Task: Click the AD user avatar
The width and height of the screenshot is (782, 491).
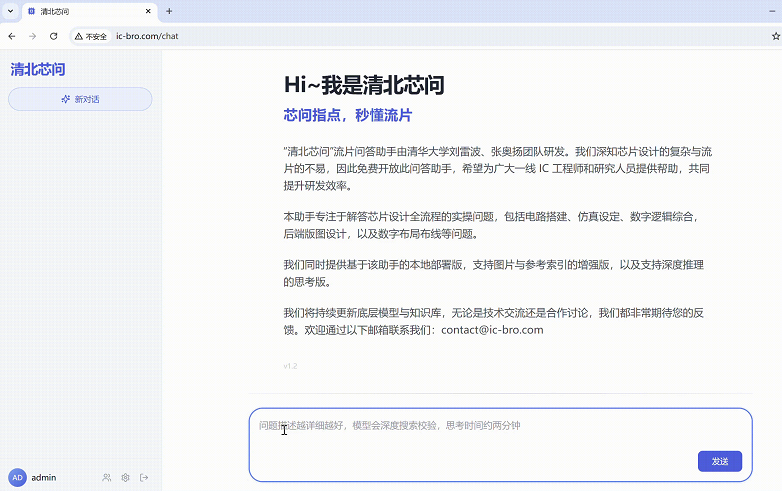Action: [x=17, y=478]
